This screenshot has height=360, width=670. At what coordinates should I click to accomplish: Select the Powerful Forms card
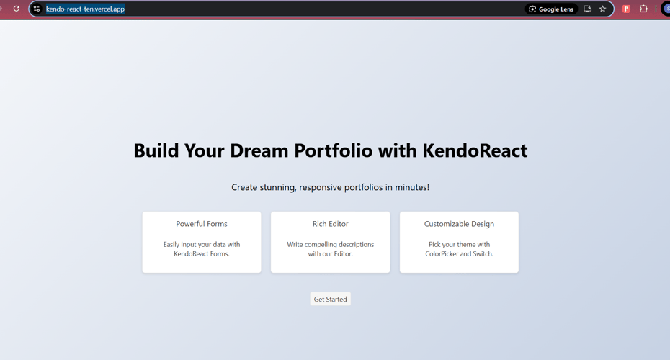(202, 242)
